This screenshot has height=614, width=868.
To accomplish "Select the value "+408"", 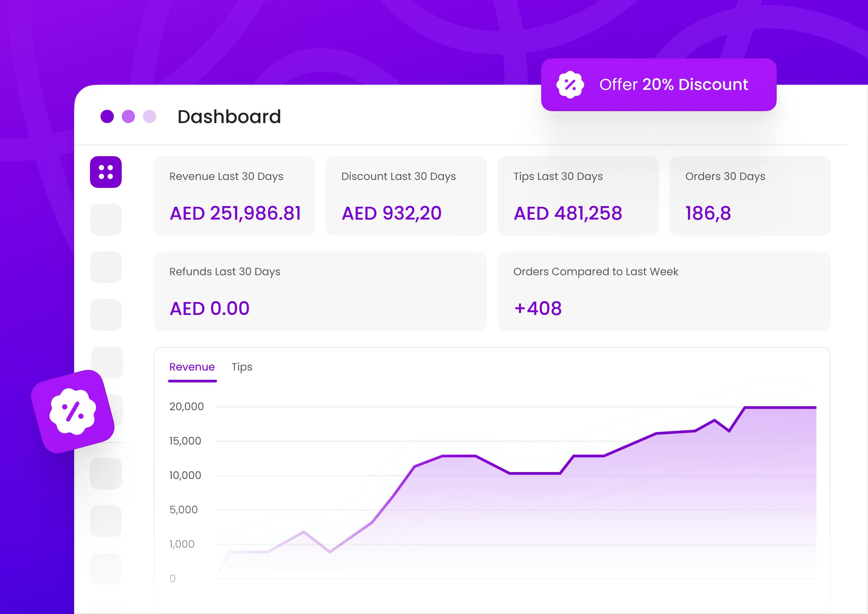I will [x=538, y=309].
